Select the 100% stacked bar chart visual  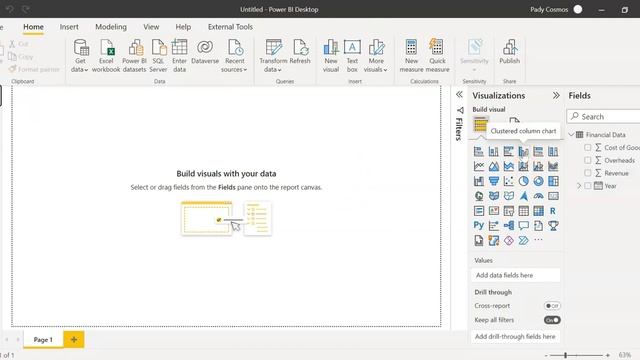(538, 152)
